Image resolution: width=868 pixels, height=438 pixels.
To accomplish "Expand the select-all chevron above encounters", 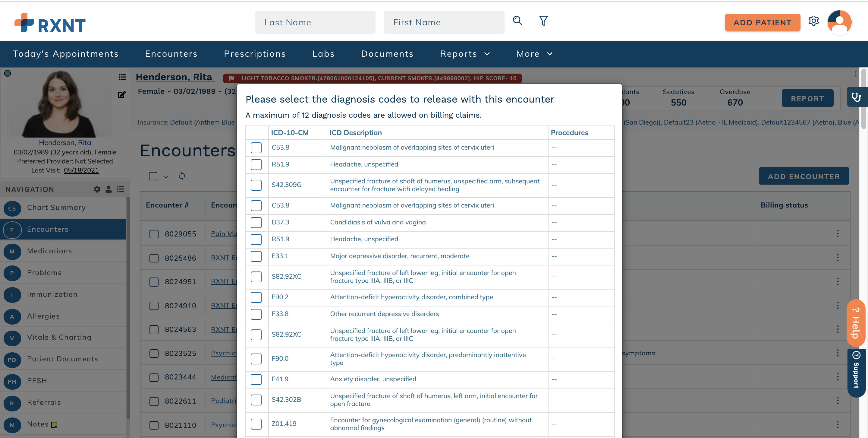I will [x=165, y=177].
